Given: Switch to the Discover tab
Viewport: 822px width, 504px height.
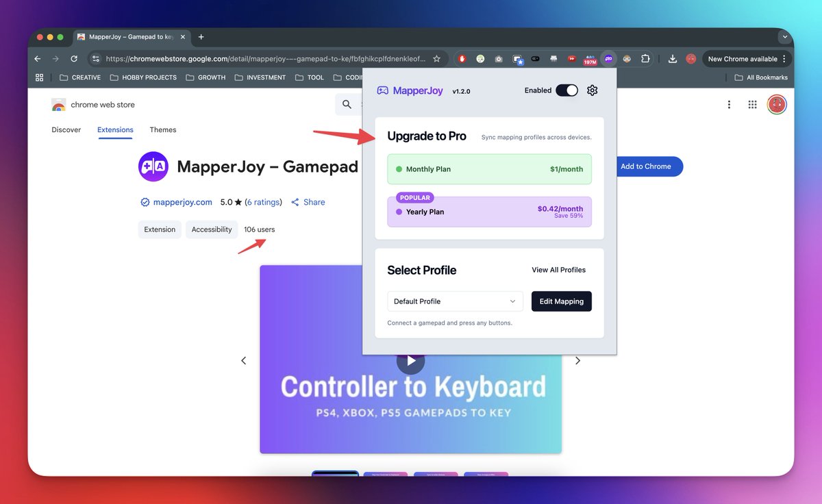Looking at the screenshot, I should (66, 129).
